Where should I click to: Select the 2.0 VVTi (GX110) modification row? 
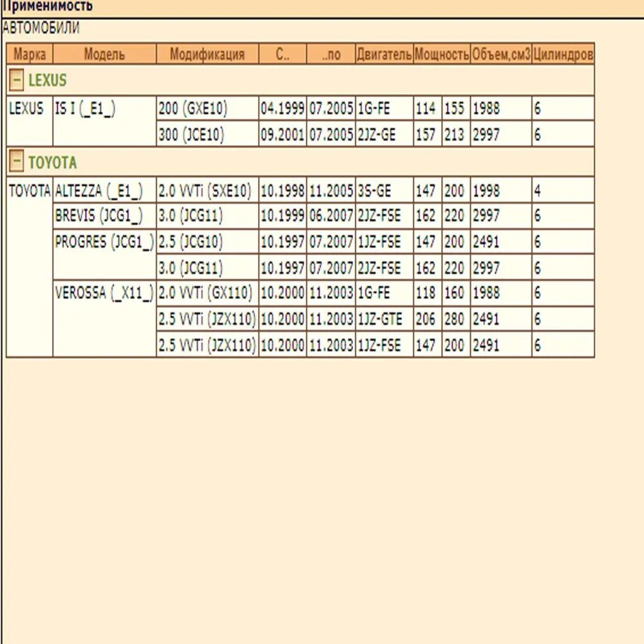(205, 294)
